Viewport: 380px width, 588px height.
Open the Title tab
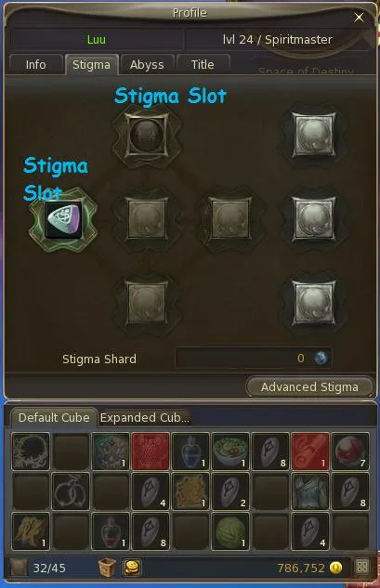(x=203, y=64)
